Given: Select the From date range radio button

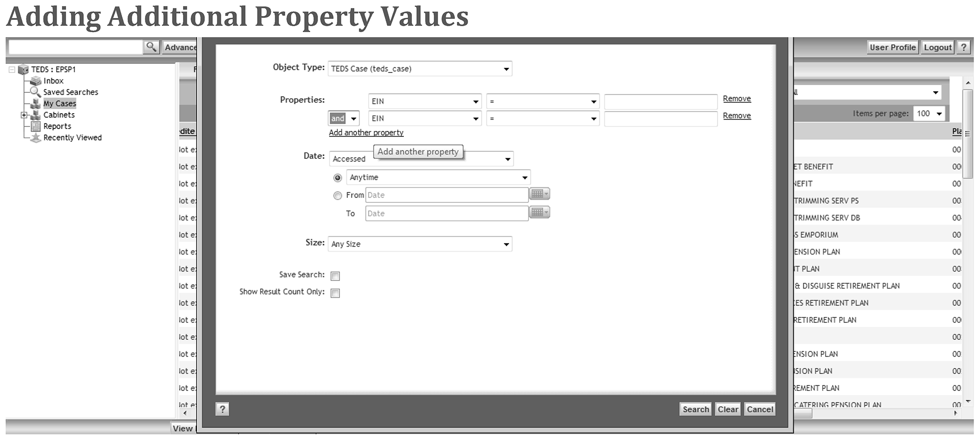Looking at the screenshot, I should (338, 195).
